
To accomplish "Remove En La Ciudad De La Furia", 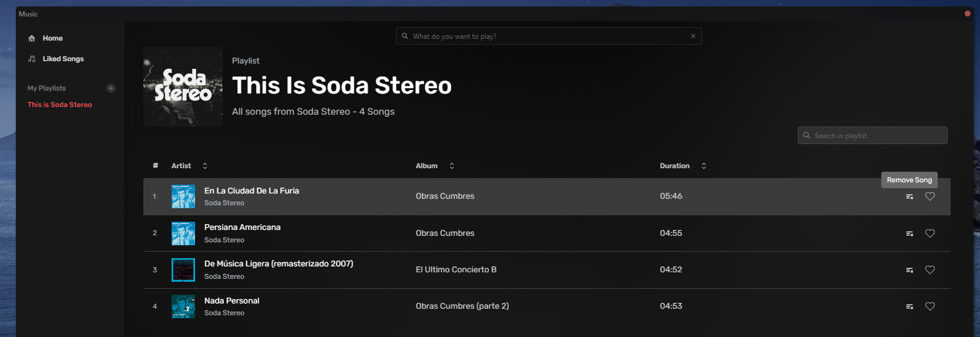I will click(909, 196).
